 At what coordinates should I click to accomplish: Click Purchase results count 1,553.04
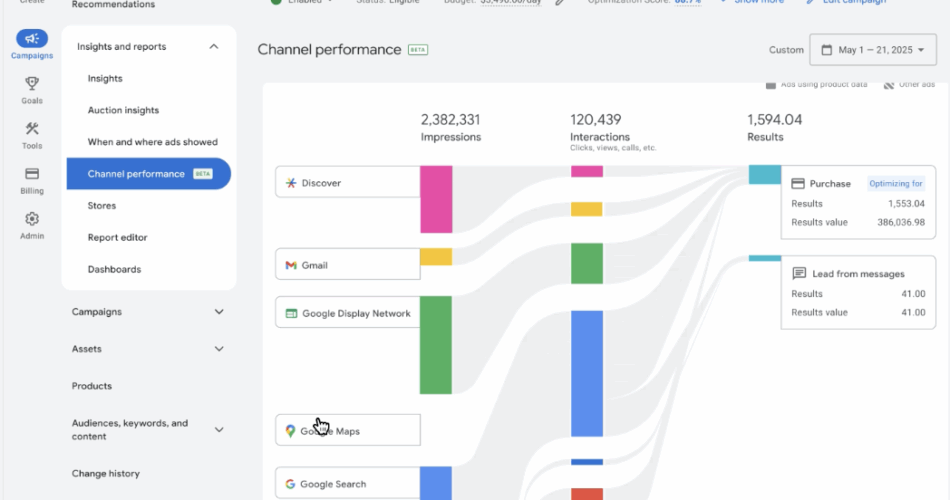tap(906, 204)
